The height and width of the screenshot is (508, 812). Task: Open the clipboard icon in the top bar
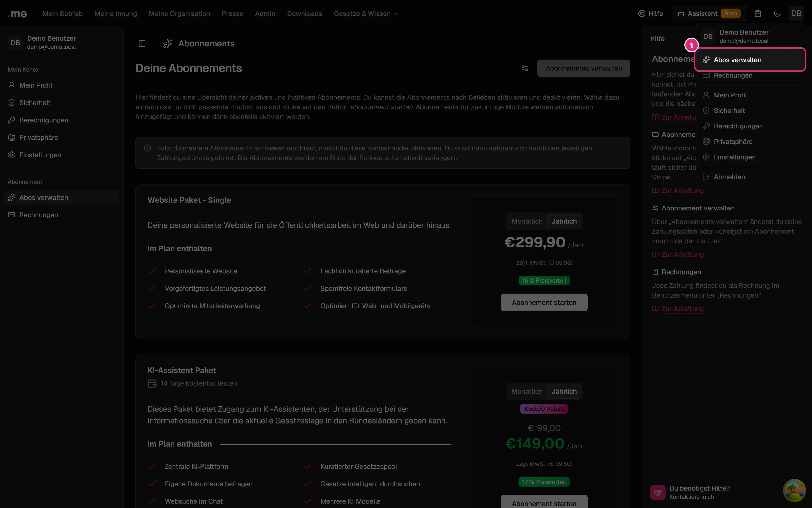(758, 14)
